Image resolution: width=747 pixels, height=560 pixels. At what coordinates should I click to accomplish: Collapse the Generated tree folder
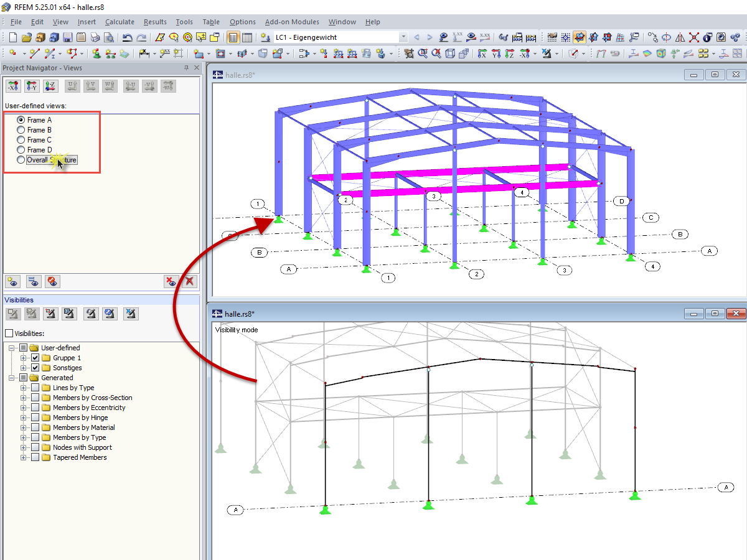[x=12, y=378]
